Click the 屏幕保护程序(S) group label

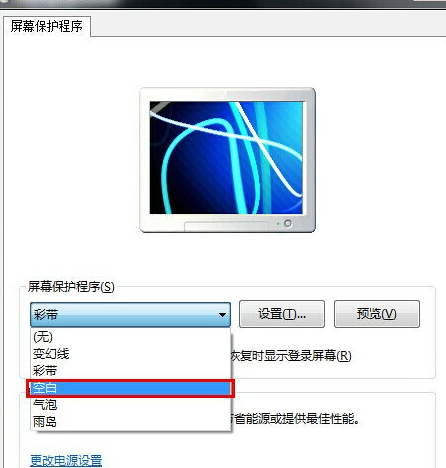tap(71, 287)
